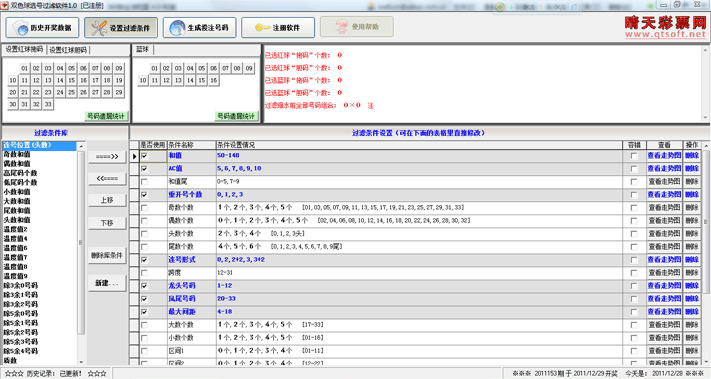This screenshot has height=379, width=711.
Task: Open 查看走势图 link for 和值 row
Action: pyautogui.click(x=664, y=155)
